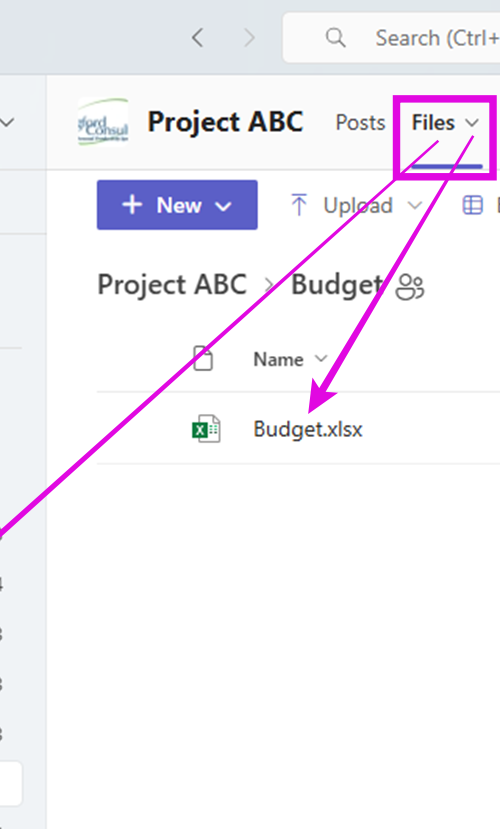Click the file type column icon
500x829 pixels.
pos(203,359)
